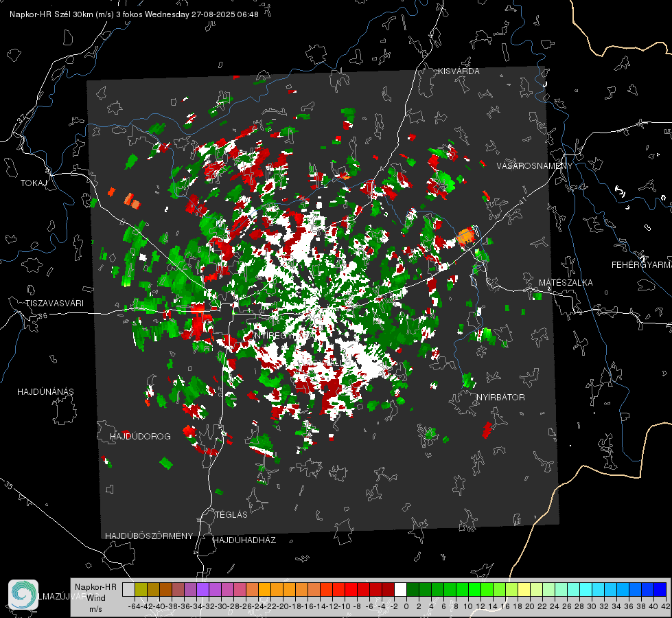
Task: Click the HAJDÚHADHÁZ town label
Action: 245,540
